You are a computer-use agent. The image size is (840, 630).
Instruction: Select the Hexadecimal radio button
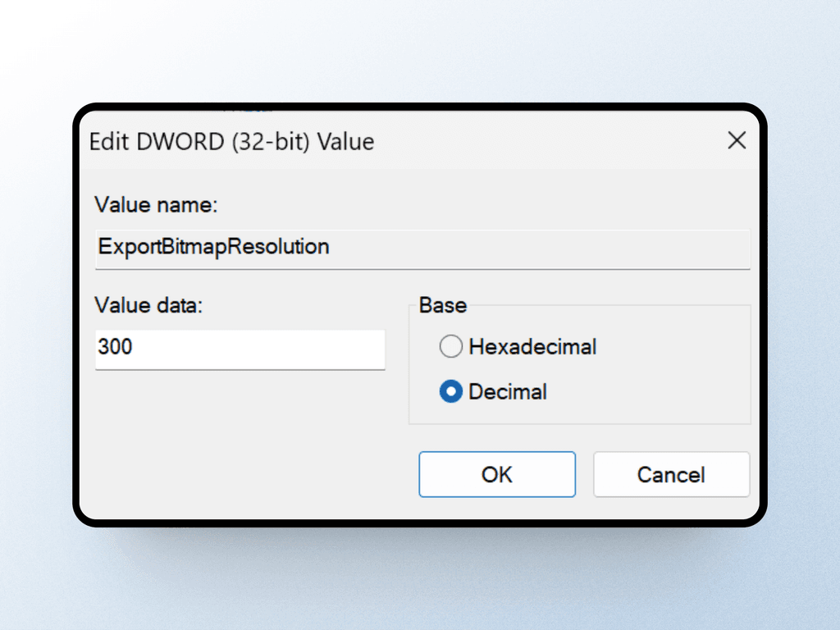pyautogui.click(x=451, y=346)
